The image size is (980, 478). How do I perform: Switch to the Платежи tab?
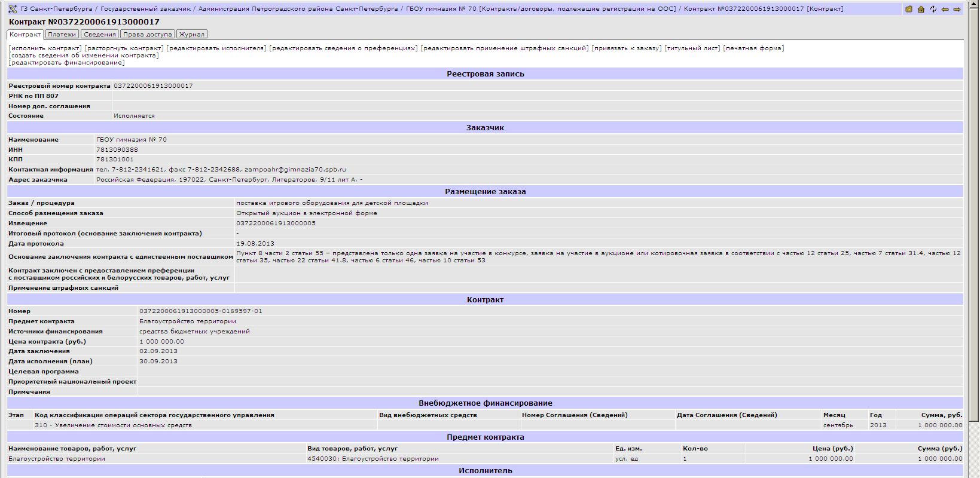tap(62, 35)
